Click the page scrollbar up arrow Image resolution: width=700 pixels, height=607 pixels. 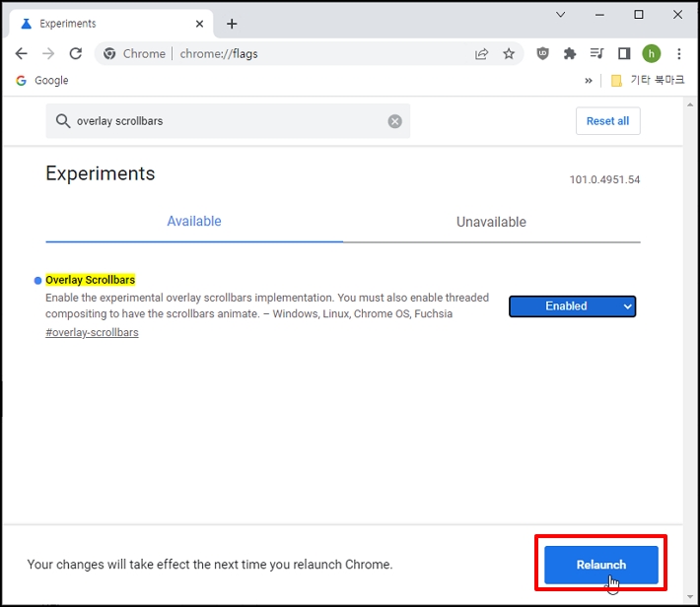tap(690, 104)
